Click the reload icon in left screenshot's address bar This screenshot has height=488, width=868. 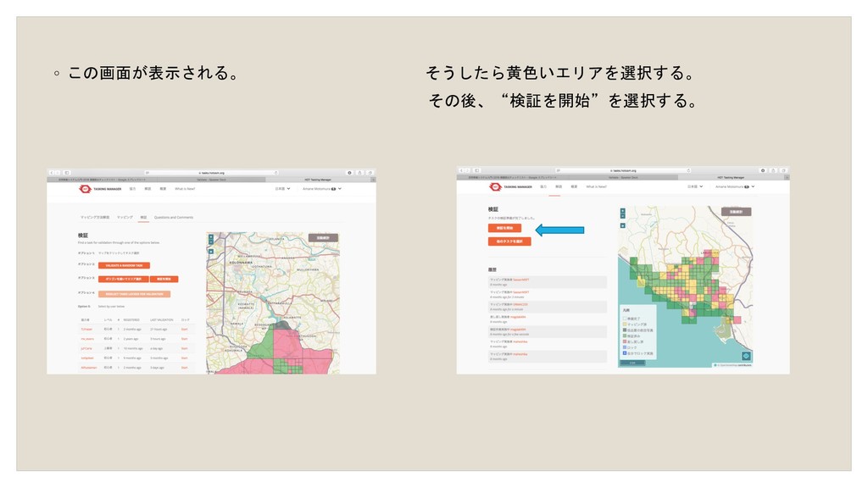(276, 173)
